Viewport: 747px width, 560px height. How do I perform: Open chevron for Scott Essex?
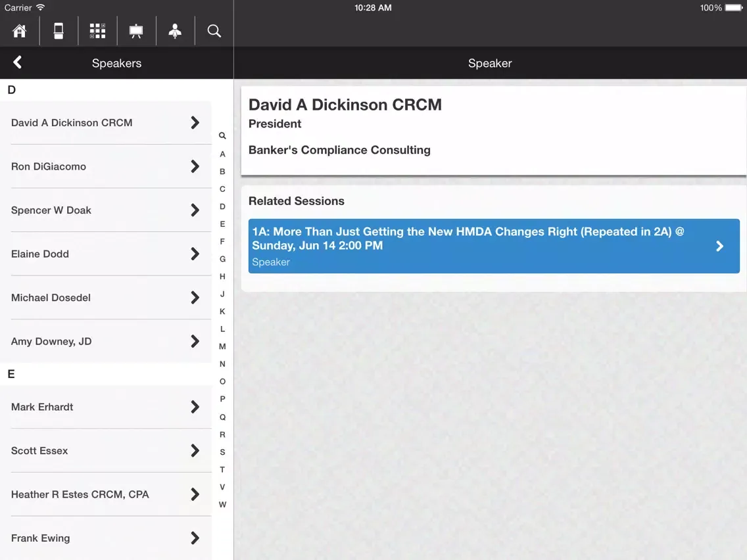pyautogui.click(x=195, y=450)
